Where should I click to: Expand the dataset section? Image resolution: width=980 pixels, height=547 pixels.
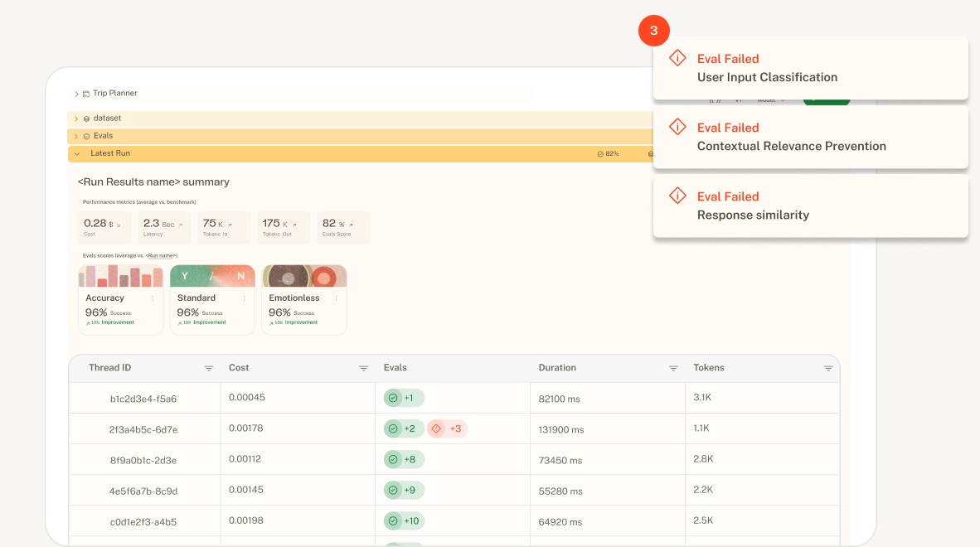(x=76, y=119)
